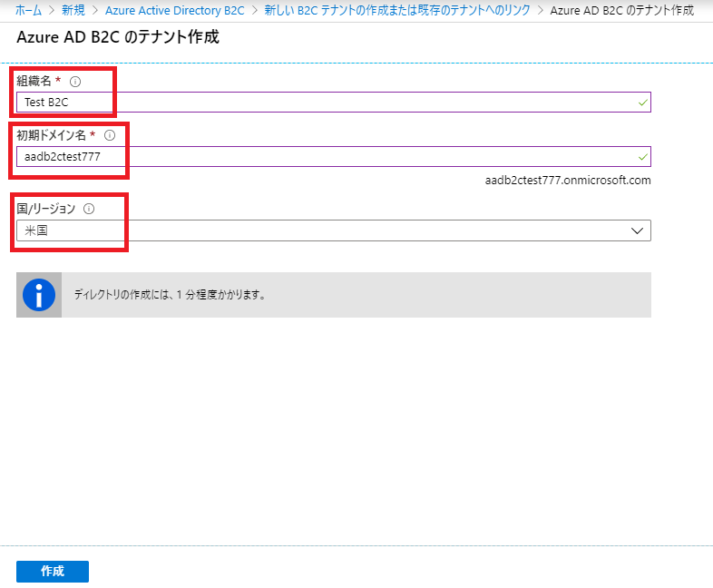Click the green checkmark in 組織名 field
The height and width of the screenshot is (588, 713).
pyautogui.click(x=642, y=103)
